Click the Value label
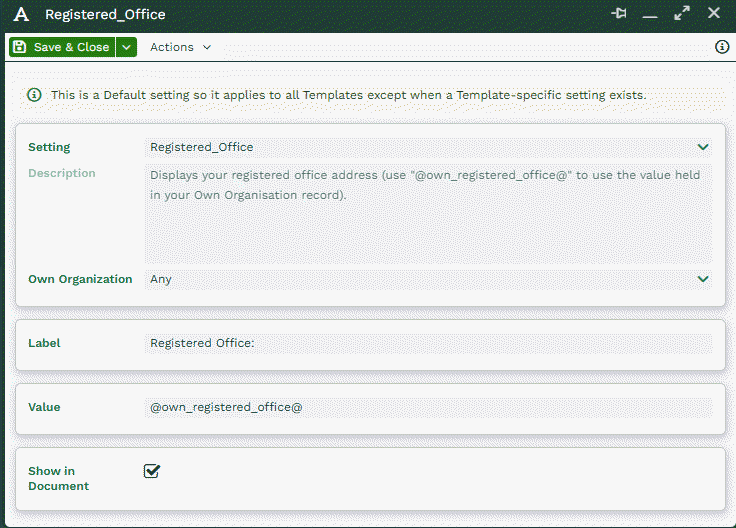The image size is (736, 528). tap(44, 407)
